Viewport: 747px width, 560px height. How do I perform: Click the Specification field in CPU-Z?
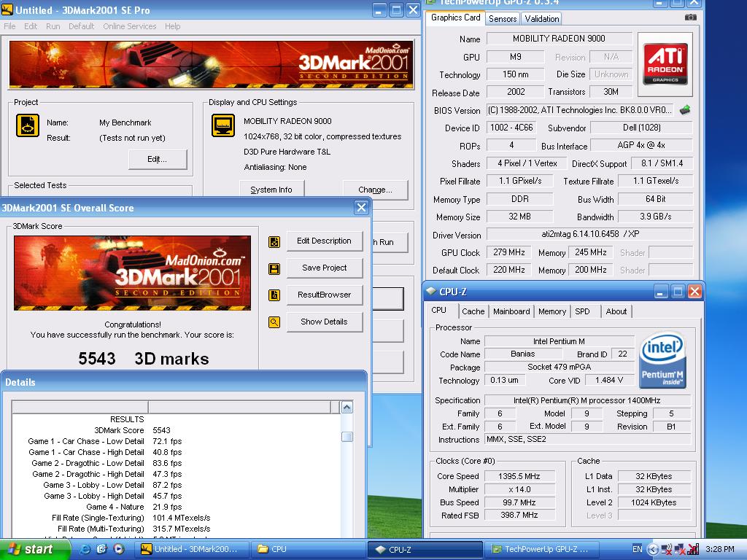click(x=587, y=400)
